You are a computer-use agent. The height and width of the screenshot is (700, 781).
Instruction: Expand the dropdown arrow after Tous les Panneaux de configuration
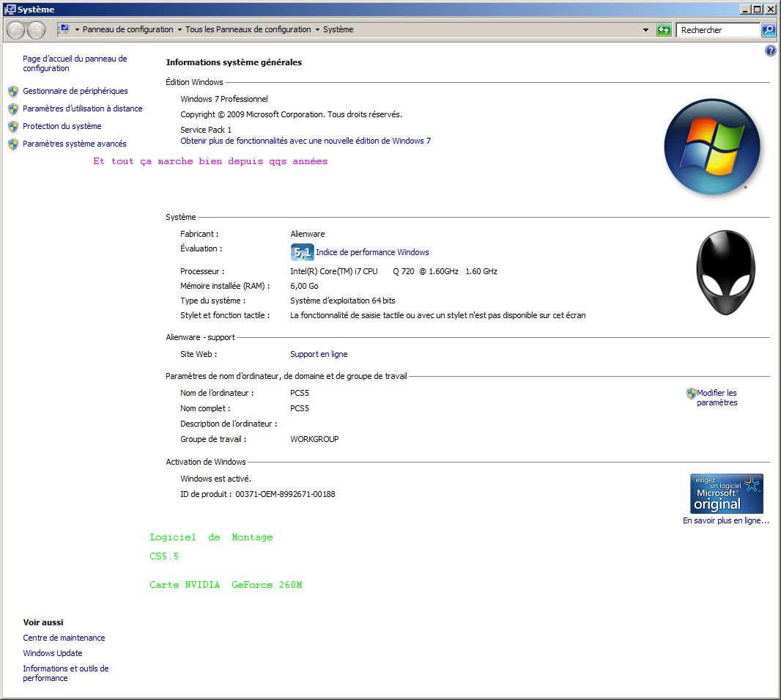[317, 30]
